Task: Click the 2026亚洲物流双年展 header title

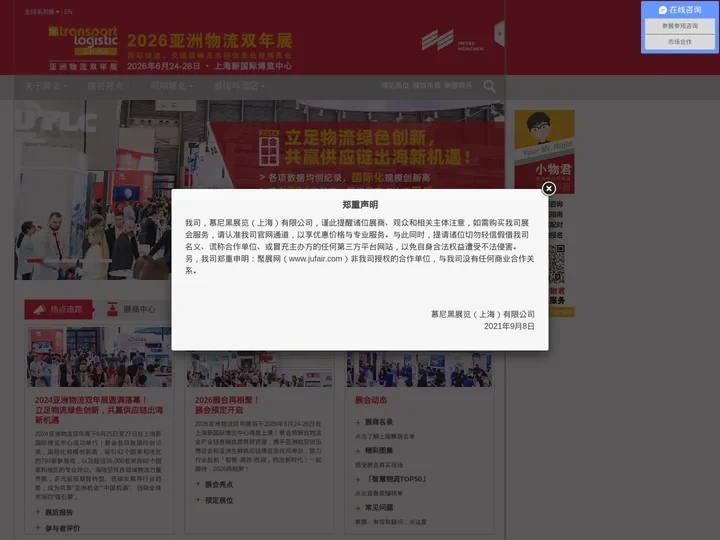Action: (209, 40)
